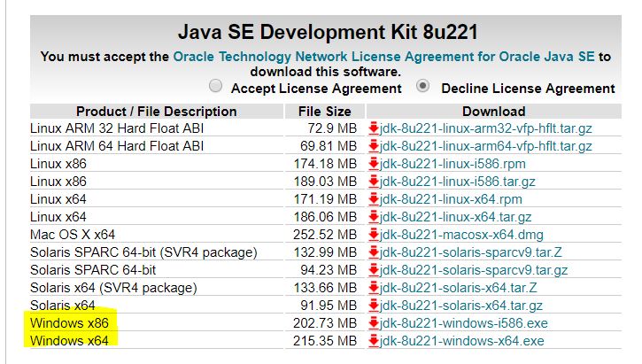Download jdk-8u221-solaris-sparcv9.tar.Z
642x364 pixels.
471,252
